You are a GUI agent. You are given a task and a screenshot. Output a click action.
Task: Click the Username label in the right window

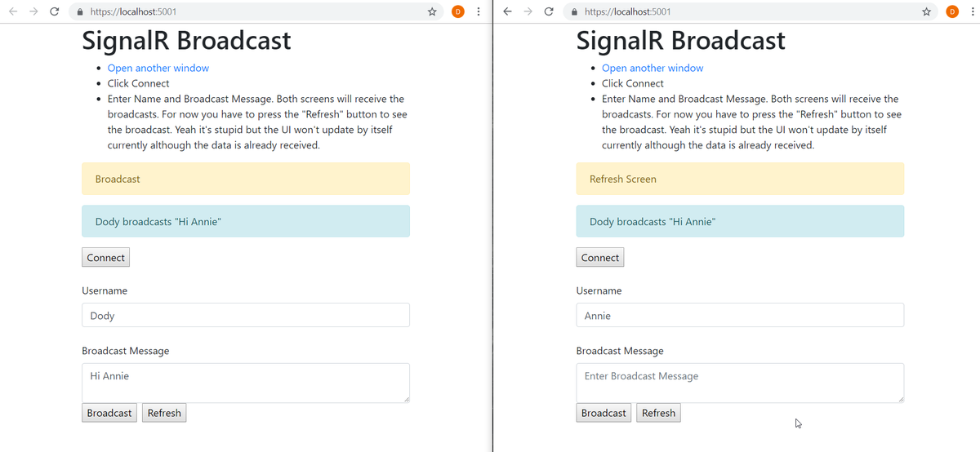[x=599, y=290]
